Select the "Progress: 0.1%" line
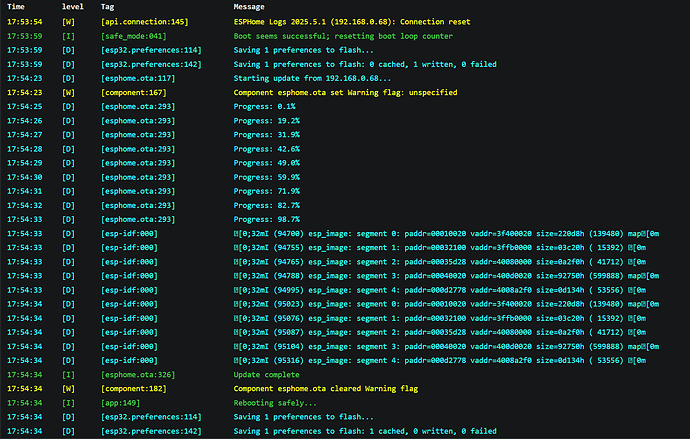Image resolution: width=690 pixels, height=439 pixels. click(264, 106)
